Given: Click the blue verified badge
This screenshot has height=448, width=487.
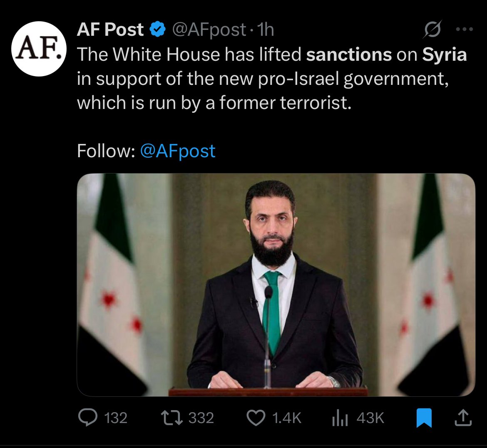Looking at the screenshot, I should click(x=157, y=30).
